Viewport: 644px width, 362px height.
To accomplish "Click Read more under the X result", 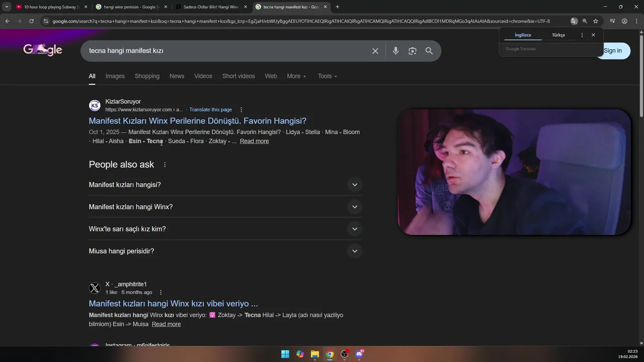I will [166, 324].
